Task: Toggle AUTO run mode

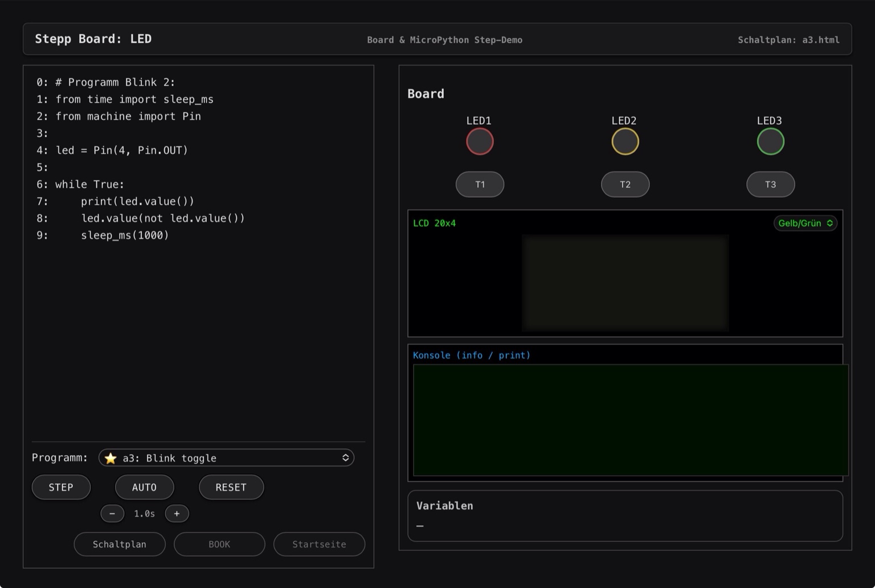Action: (x=144, y=487)
